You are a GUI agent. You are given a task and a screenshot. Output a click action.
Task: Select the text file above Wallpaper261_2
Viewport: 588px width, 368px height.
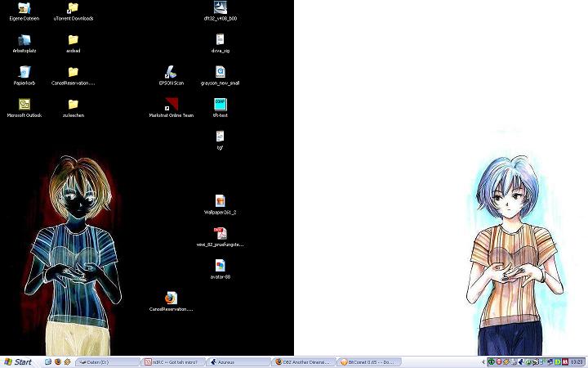tap(220, 140)
